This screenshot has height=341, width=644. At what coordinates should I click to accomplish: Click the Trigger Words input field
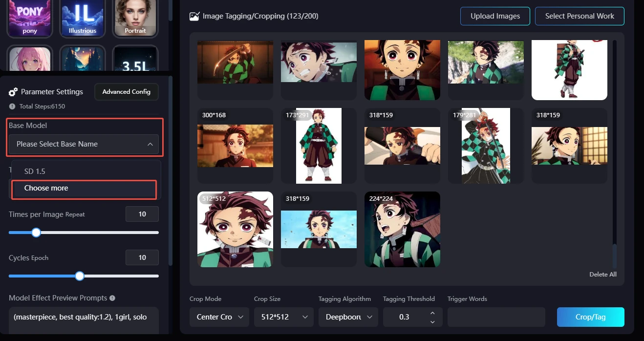point(496,317)
